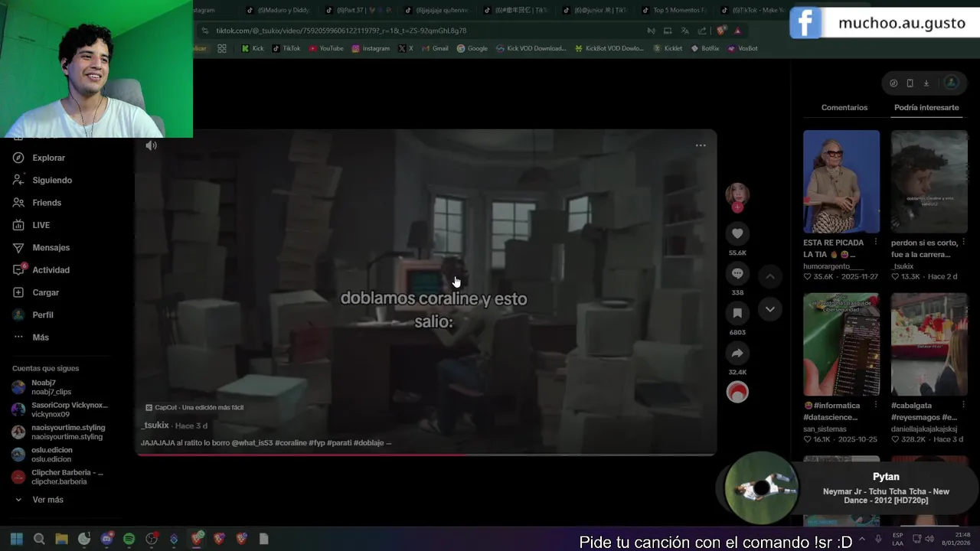The height and width of the screenshot is (551, 980).
Task: Open the Kick bookmark
Action: (253, 48)
